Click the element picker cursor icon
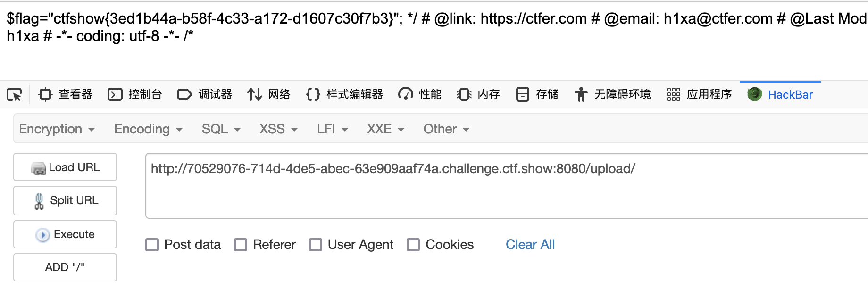The height and width of the screenshot is (298, 868). (x=14, y=95)
